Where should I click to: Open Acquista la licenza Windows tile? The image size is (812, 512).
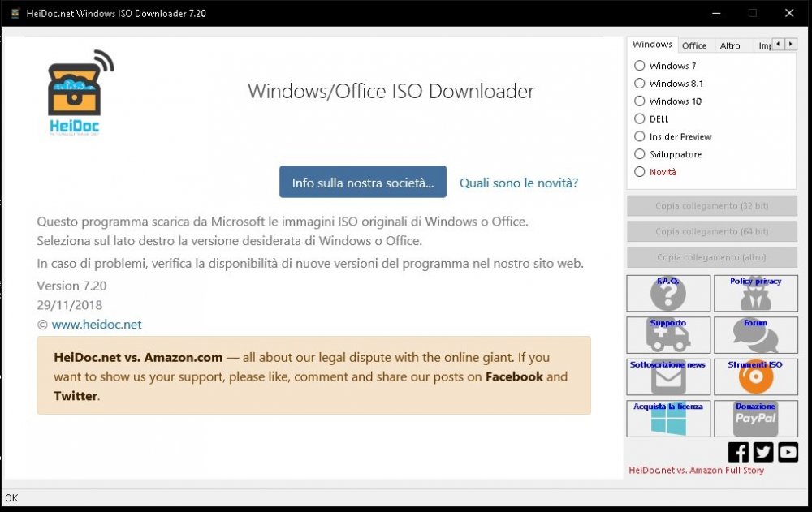[668, 419]
